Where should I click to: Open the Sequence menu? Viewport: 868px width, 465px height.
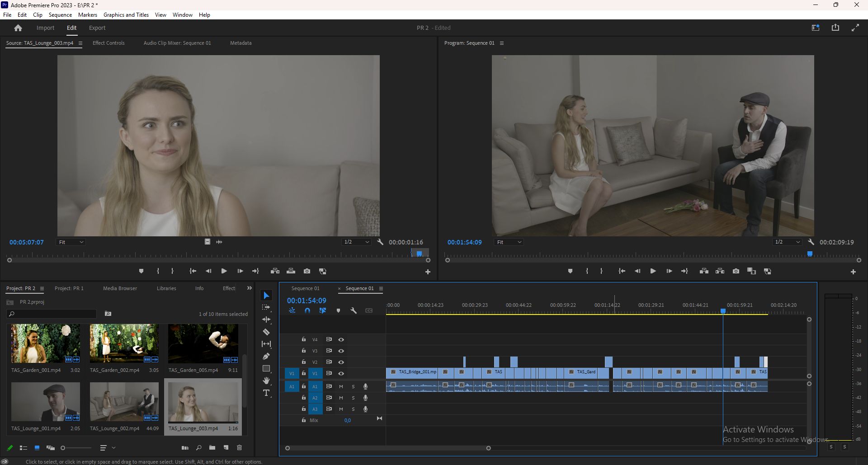[x=60, y=14]
